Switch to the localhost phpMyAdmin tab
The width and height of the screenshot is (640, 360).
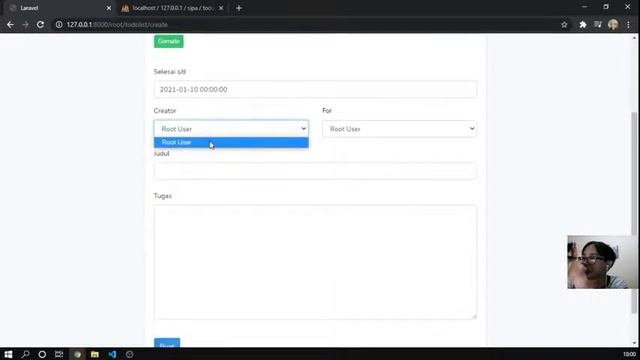point(173,8)
